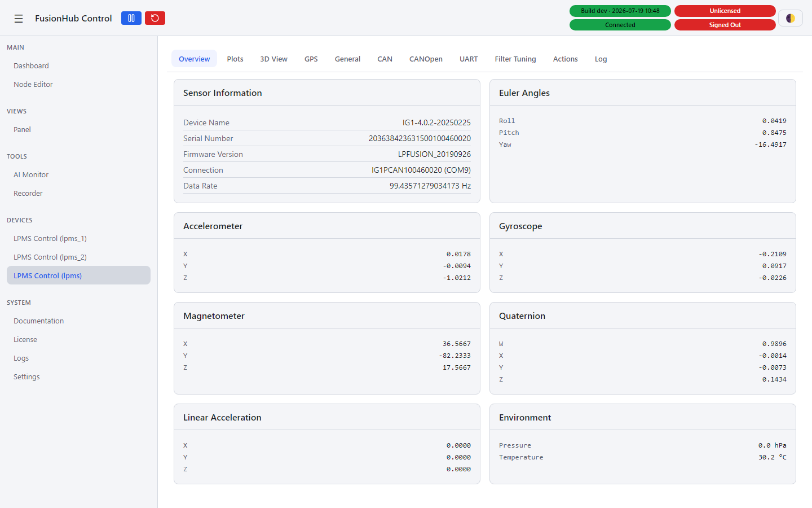
Task: Click magnetometer Z value 17.5667
Action: tap(457, 367)
